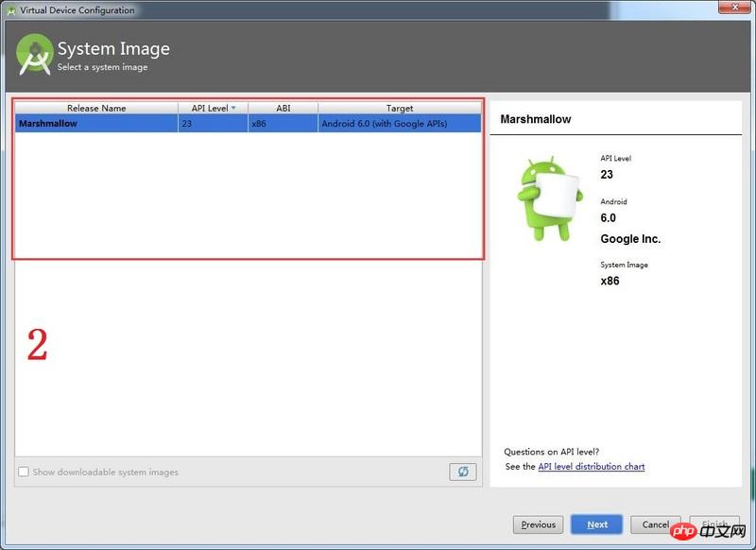Click Questions on API level? text

coord(552,452)
